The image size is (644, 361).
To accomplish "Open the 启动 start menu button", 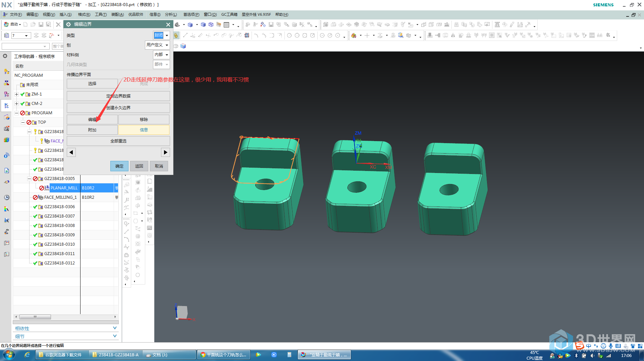I will point(12,24).
